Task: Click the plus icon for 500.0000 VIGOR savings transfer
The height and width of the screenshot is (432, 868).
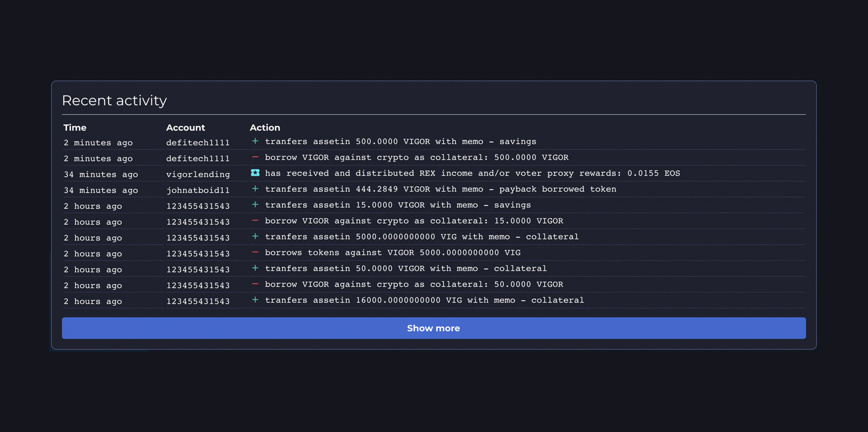Action: click(x=255, y=141)
